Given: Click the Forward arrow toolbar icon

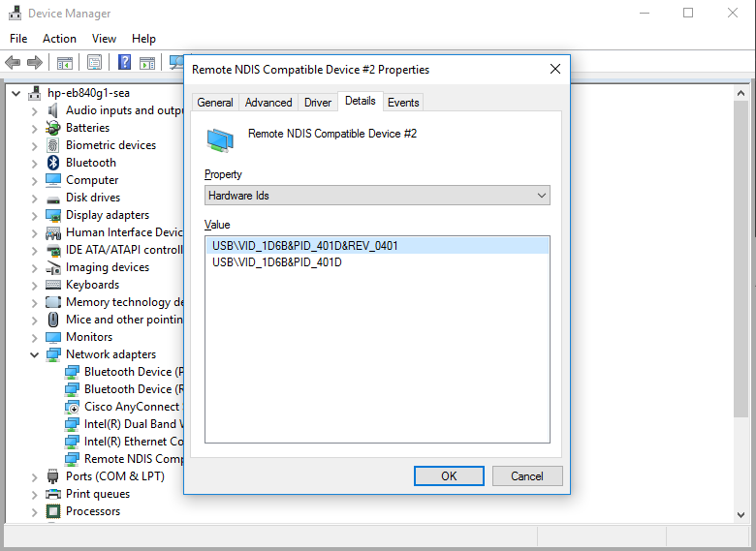Looking at the screenshot, I should (35, 62).
